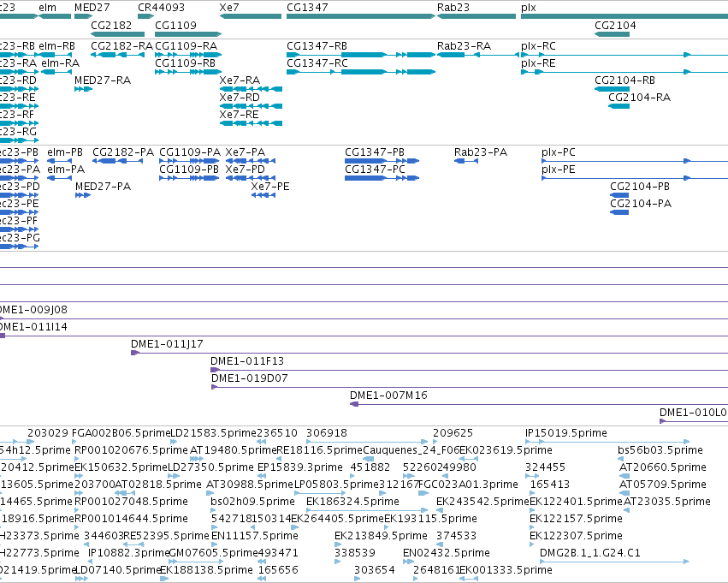Click protein CG1347-PC

(382, 178)
